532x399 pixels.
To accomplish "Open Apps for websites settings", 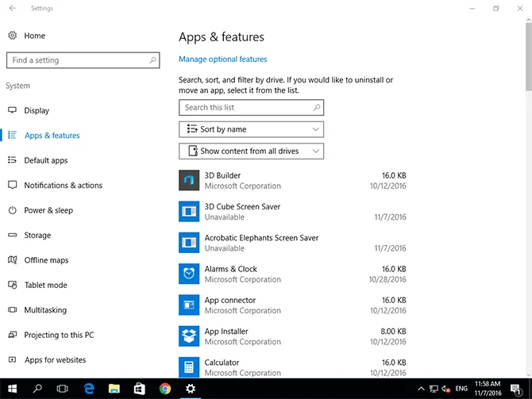I will click(55, 359).
